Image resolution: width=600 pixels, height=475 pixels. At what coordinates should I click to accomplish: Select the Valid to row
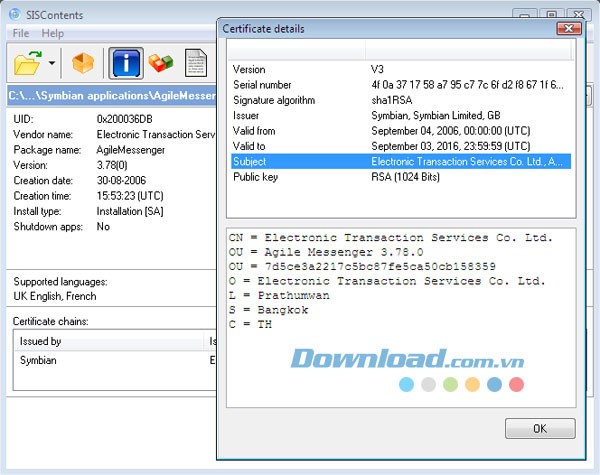251,145
